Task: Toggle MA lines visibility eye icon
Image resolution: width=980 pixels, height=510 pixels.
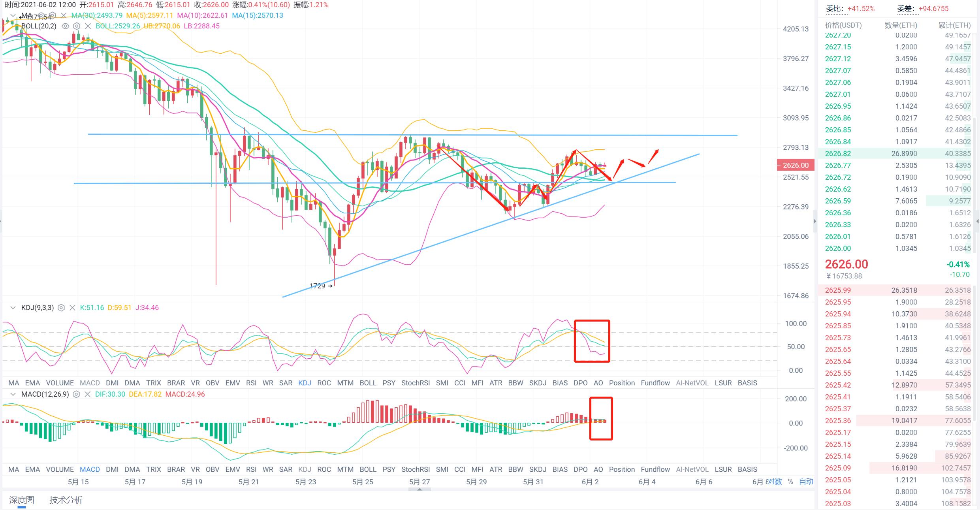Action: click(x=42, y=15)
